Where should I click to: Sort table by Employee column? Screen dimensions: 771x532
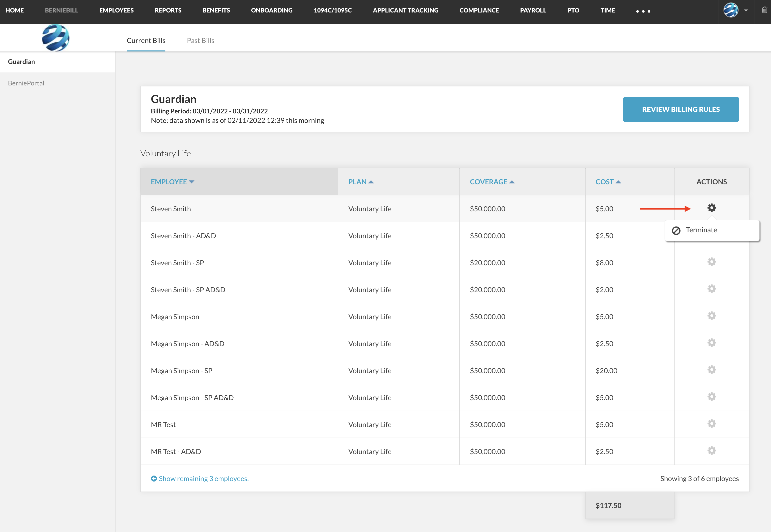pos(172,182)
